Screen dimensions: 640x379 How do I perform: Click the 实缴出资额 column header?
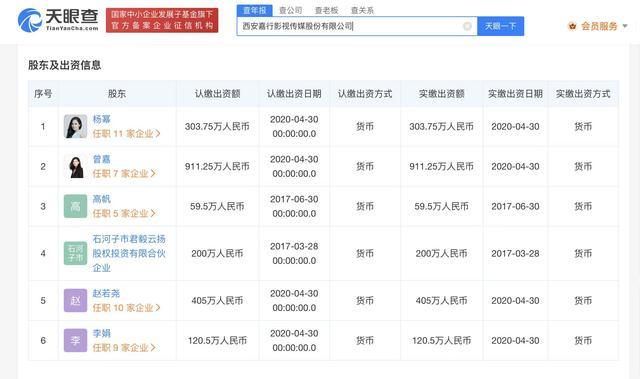pyautogui.click(x=442, y=94)
